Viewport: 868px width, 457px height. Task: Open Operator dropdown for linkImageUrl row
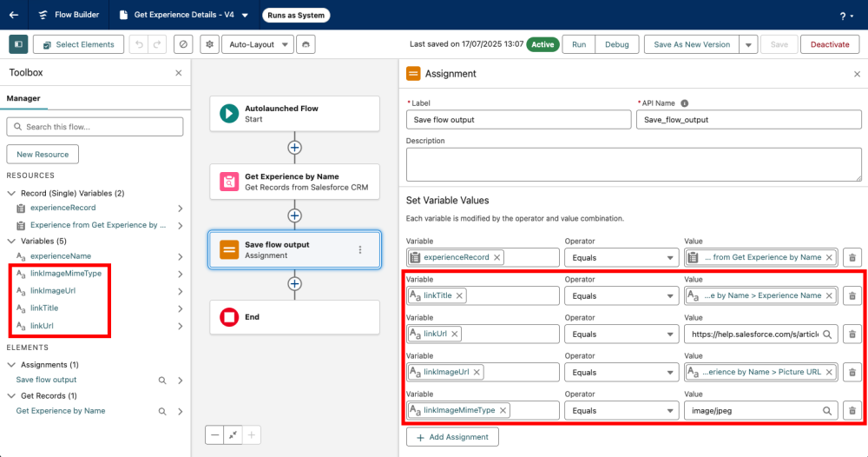[x=621, y=372]
